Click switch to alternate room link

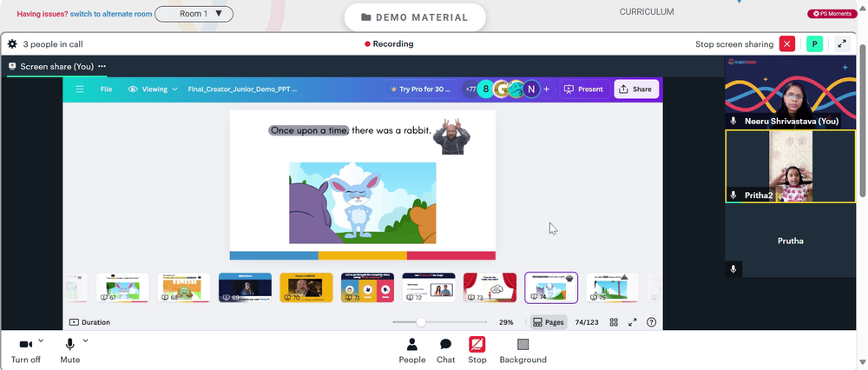tap(111, 14)
